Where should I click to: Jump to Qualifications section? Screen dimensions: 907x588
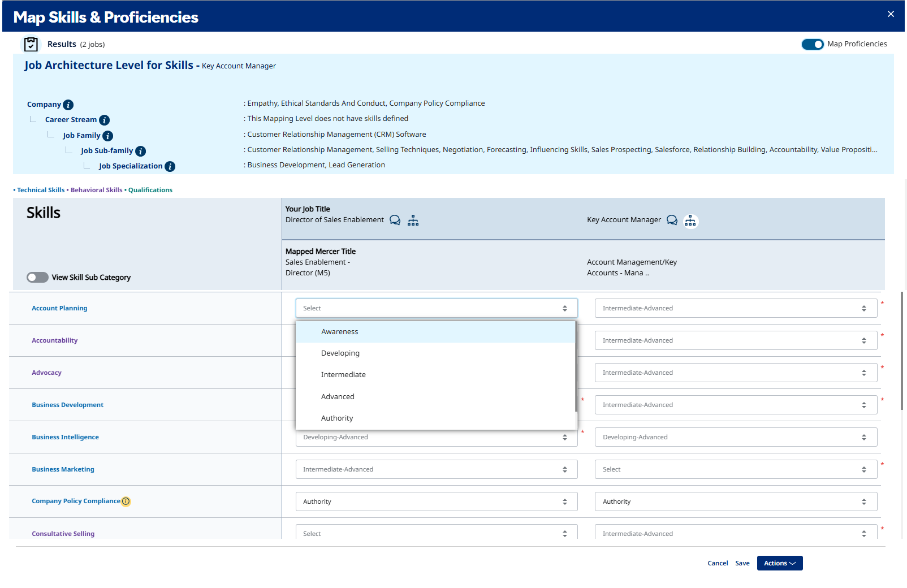[x=150, y=190]
